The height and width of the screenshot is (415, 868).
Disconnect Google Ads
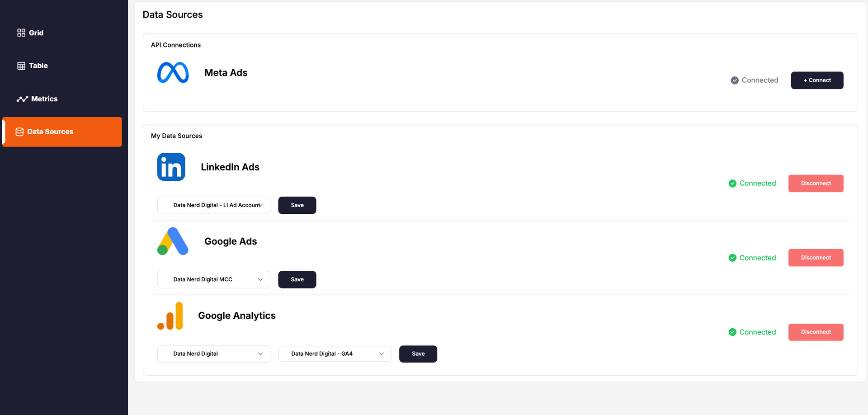pos(816,258)
